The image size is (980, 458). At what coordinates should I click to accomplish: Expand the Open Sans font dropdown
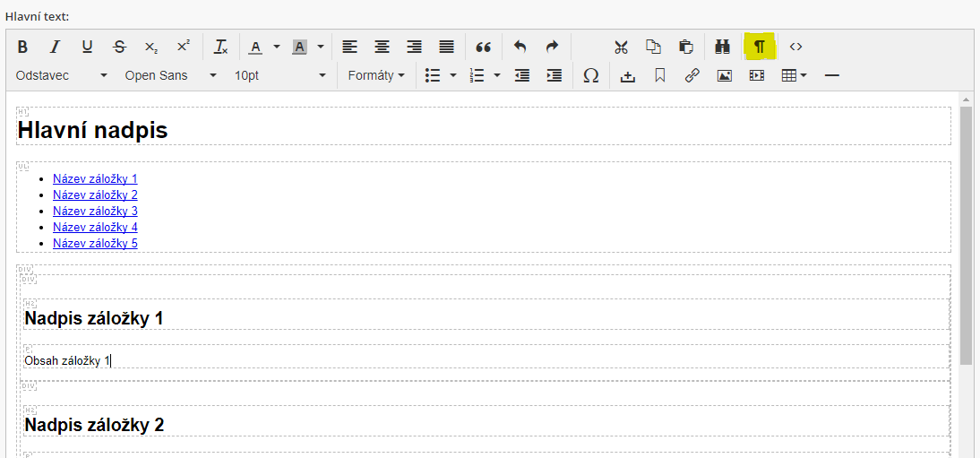(170, 76)
